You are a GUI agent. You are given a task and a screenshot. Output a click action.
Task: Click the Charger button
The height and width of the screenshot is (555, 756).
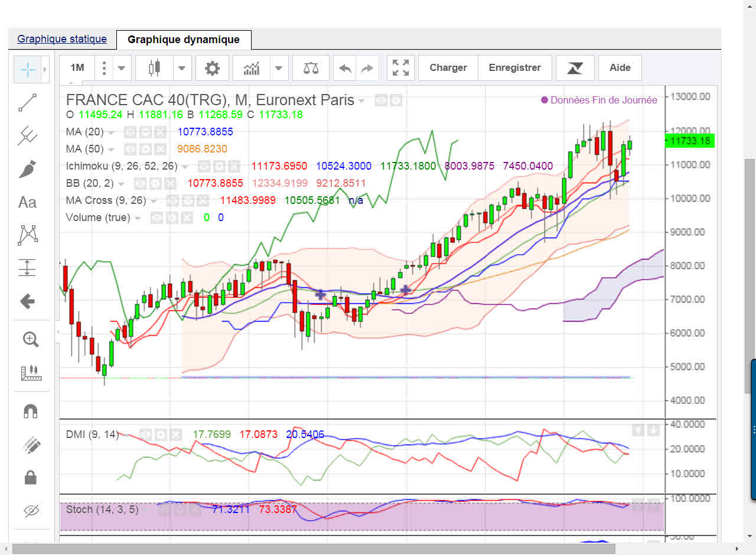tap(448, 68)
